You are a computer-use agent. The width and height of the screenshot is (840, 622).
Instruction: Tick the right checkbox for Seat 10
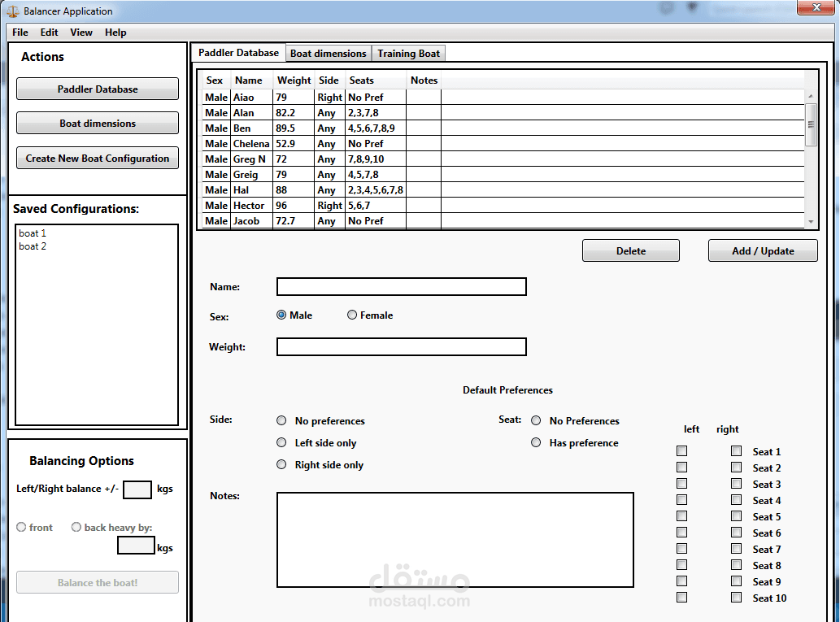click(x=736, y=598)
